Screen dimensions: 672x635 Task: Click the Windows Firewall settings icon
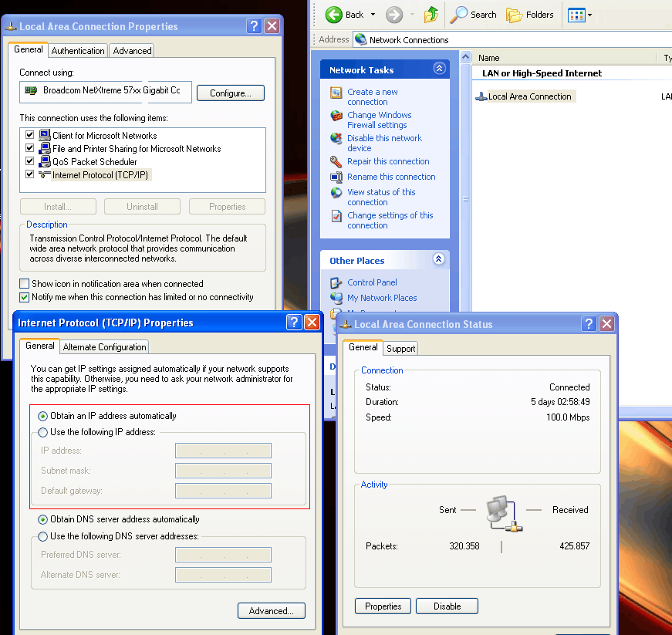point(336,116)
